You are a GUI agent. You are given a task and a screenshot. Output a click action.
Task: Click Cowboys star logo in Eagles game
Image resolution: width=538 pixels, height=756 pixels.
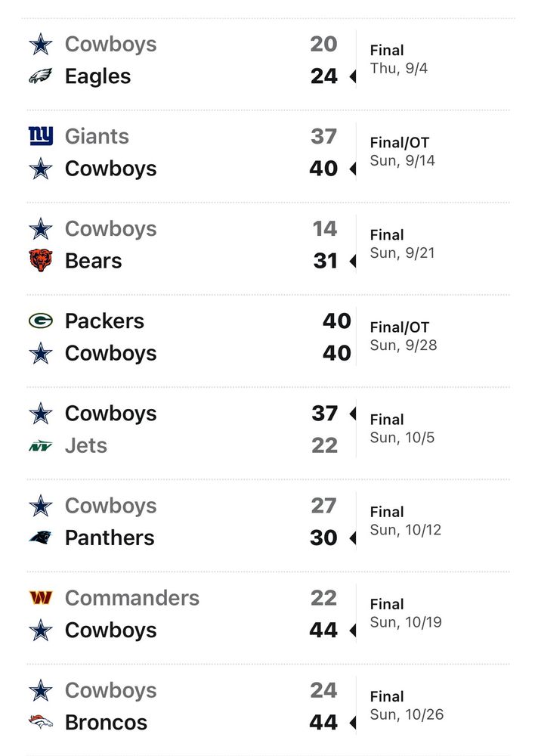point(41,45)
